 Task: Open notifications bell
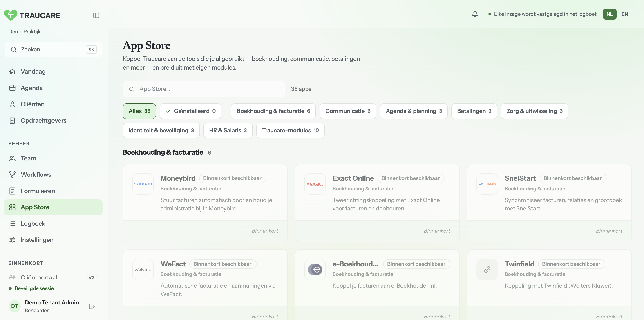coord(475,14)
